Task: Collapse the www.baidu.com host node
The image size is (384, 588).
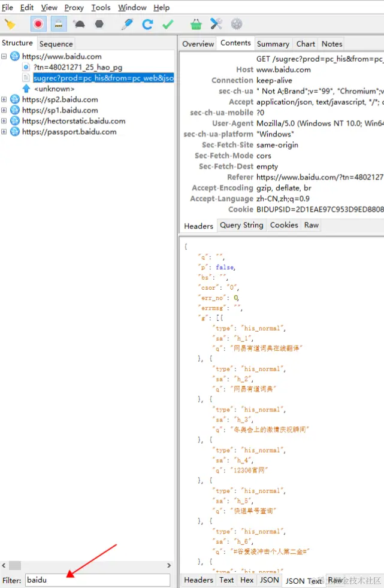Action: 4,57
